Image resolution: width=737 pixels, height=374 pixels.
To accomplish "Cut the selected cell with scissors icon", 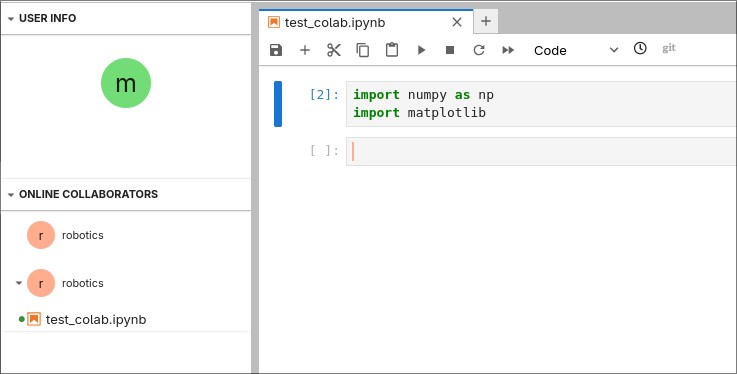I will [334, 50].
